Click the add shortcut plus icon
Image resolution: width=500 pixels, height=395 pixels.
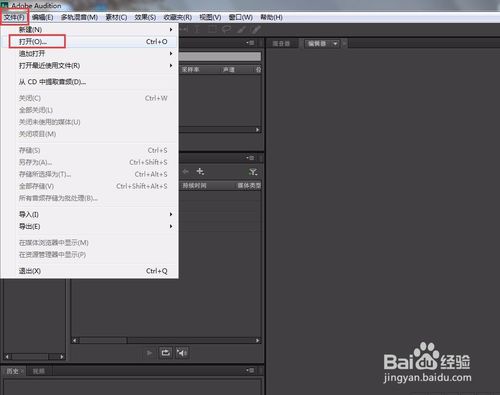(200, 171)
